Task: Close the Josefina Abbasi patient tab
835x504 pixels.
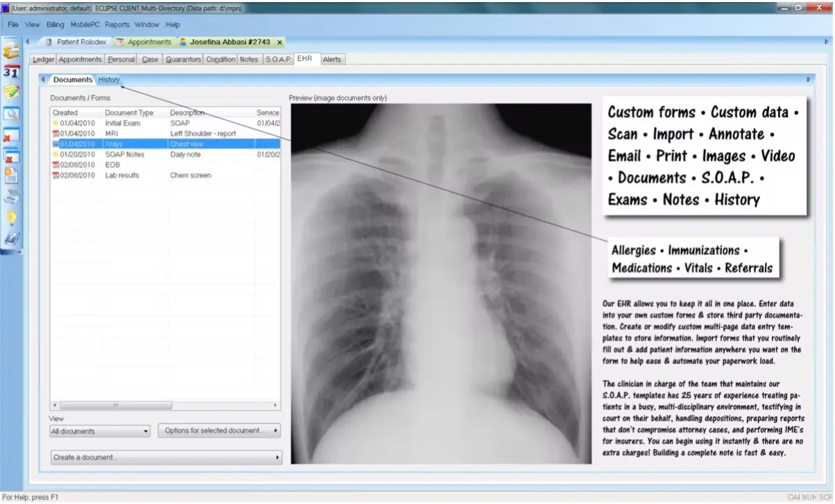Action: pos(279,42)
